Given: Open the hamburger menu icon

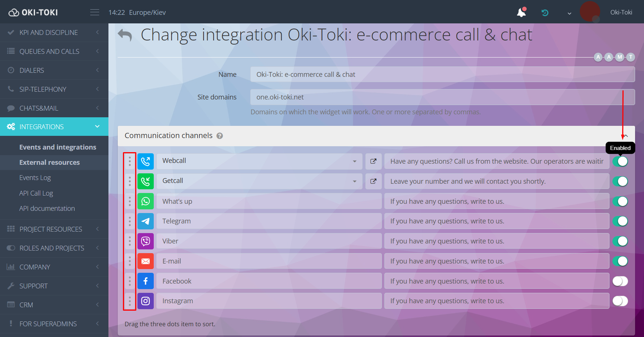Looking at the screenshot, I should point(95,13).
